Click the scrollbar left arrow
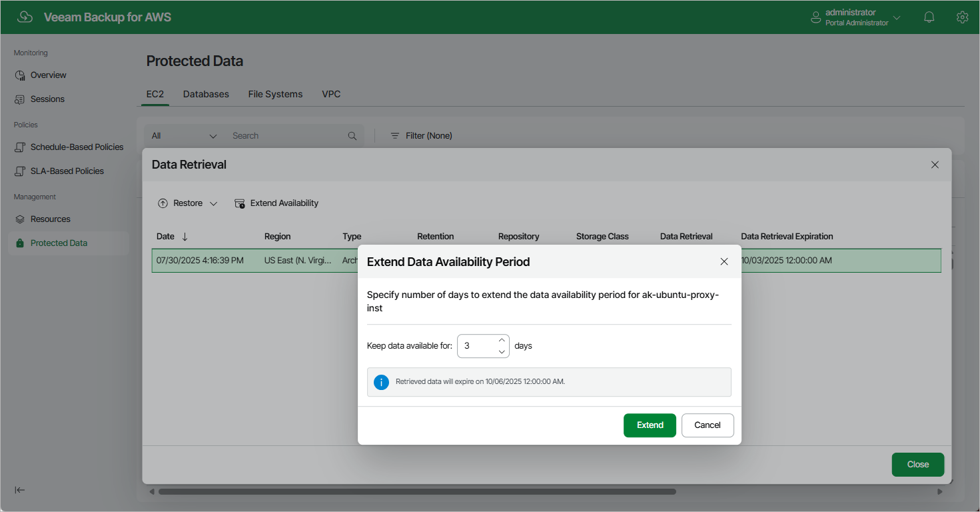The width and height of the screenshot is (980, 512). tap(151, 492)
